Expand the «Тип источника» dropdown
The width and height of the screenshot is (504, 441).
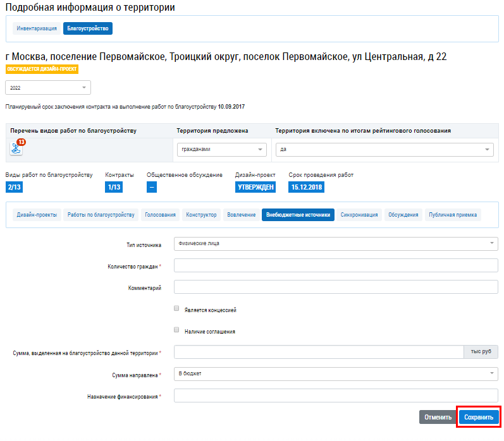[x=335, y=243]
